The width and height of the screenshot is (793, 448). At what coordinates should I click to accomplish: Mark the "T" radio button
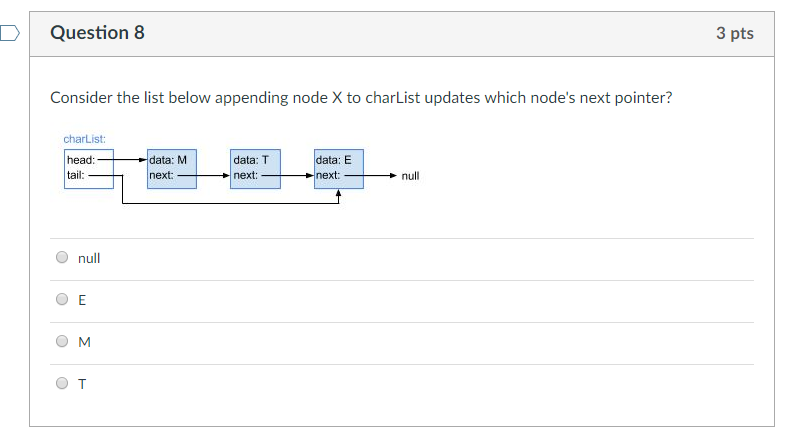pyautogui.click(x=62, y=383)
